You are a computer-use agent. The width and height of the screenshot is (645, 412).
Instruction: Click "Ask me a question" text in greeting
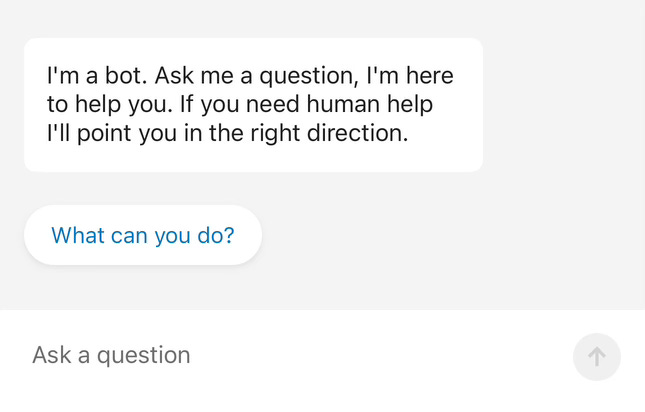254,76
